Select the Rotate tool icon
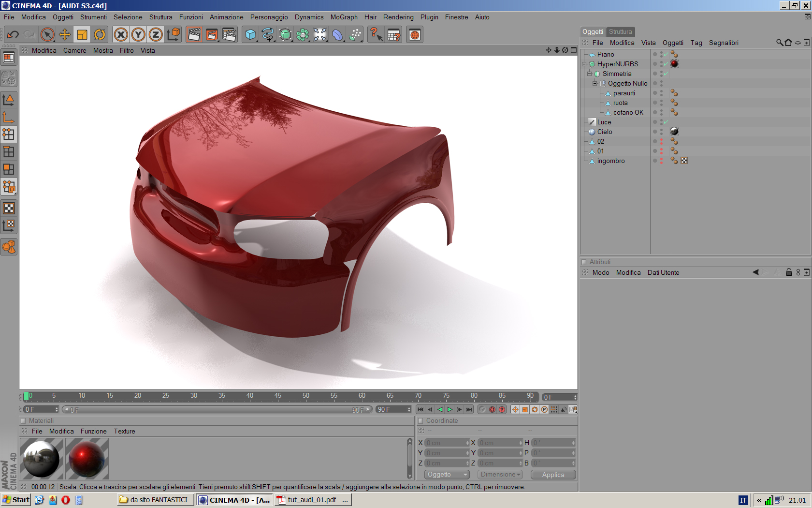 click(100, 34)
